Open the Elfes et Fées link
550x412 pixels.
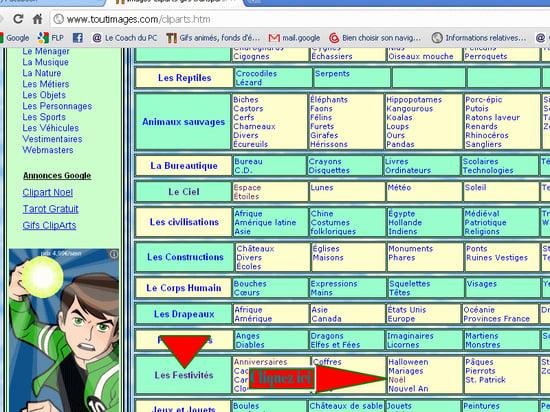click(x=335, y=345)
